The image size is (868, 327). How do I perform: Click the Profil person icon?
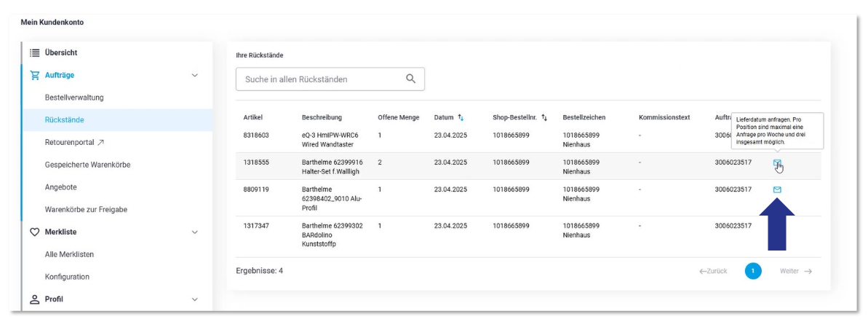[x=34, y=299]
